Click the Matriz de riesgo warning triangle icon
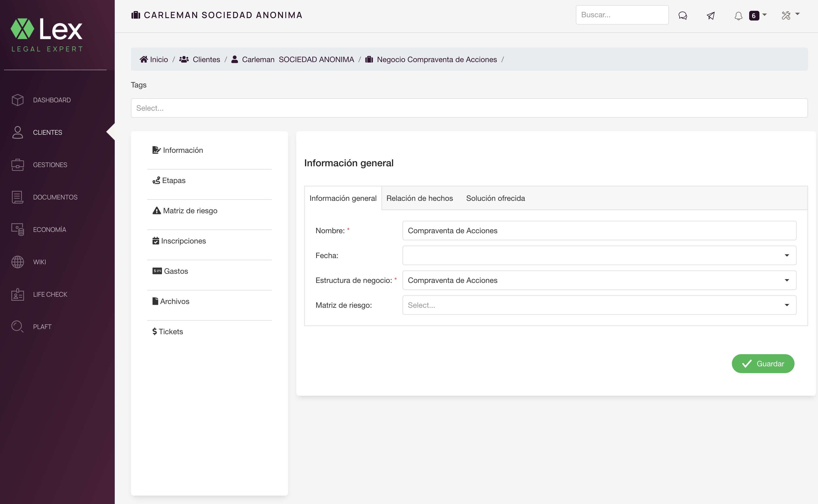The width and height of the screenshot is (818, 504). click(157, 211)
